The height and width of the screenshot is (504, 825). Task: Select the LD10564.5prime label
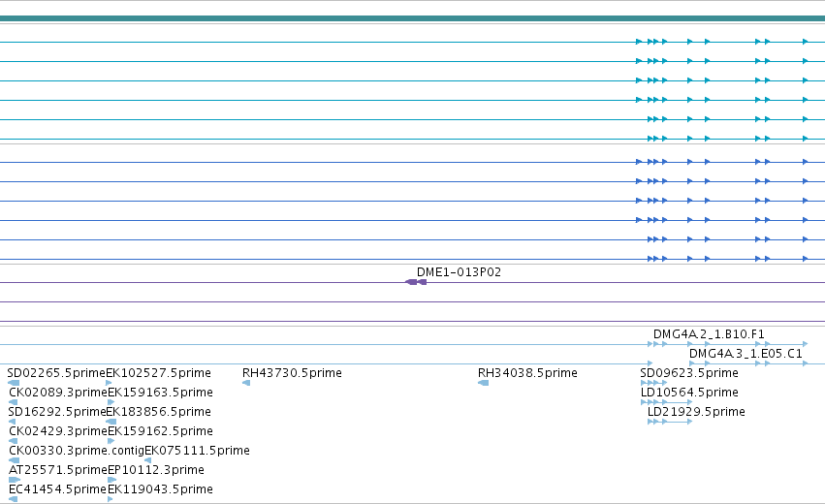click(689, 393)
